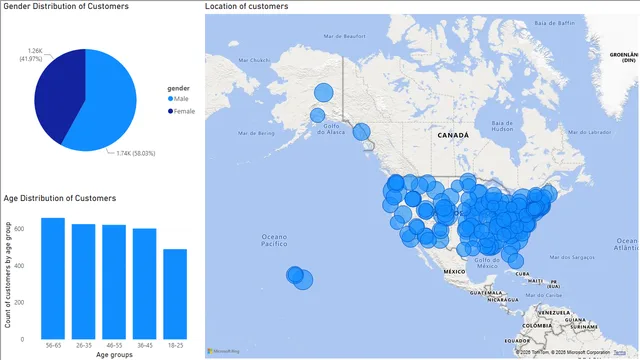Click the 'Gender Distribution of Customers' title

coord(66,6)
